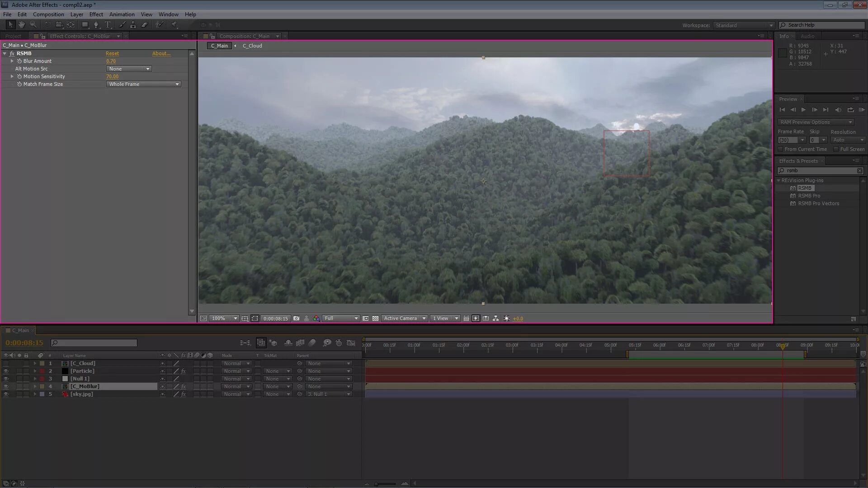The width and height of the screenshot is (868, 488).
Task: Pick the Clone Stamp tool
Action: 133,24
